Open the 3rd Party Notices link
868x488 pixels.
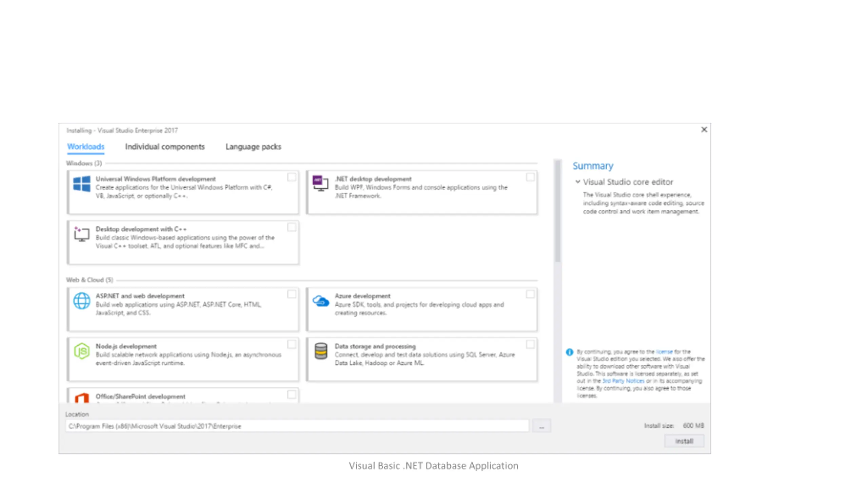[x=623, y=381]
